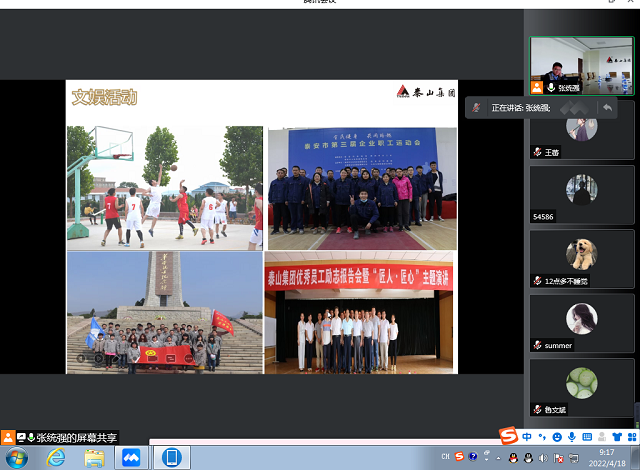The height and width of the screenshot is (470, 640).
Task: Toggle Sogou 中 Chinese/English input mode
Action: pyautogui.click(x=526, y=436)
